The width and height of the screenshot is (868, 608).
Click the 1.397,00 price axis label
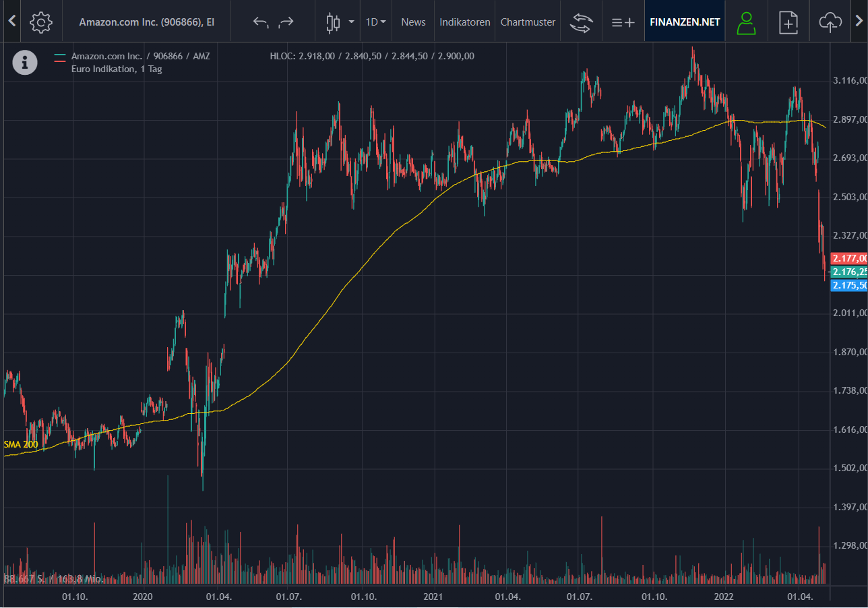coord(849,507)
